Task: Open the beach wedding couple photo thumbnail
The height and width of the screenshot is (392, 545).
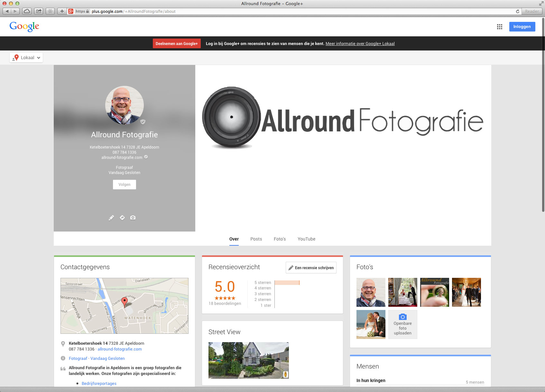Action: tap(371, 324)
